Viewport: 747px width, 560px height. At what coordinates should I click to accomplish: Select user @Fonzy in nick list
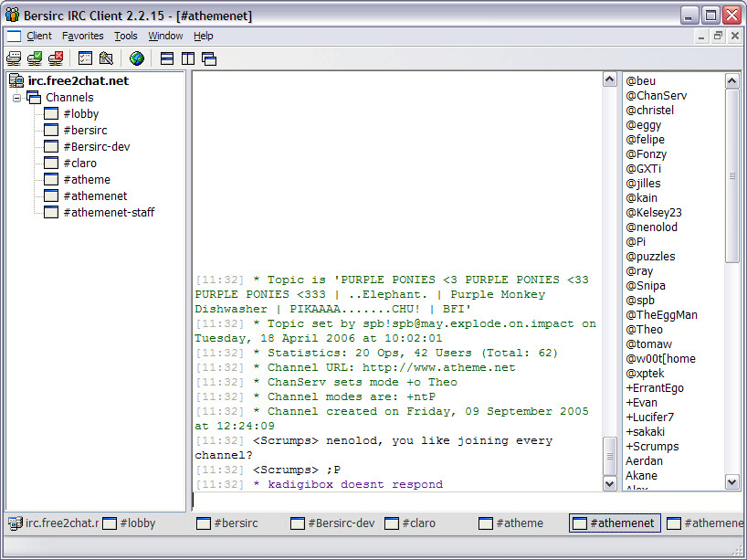pyautogui.click(x=646, y=154)
